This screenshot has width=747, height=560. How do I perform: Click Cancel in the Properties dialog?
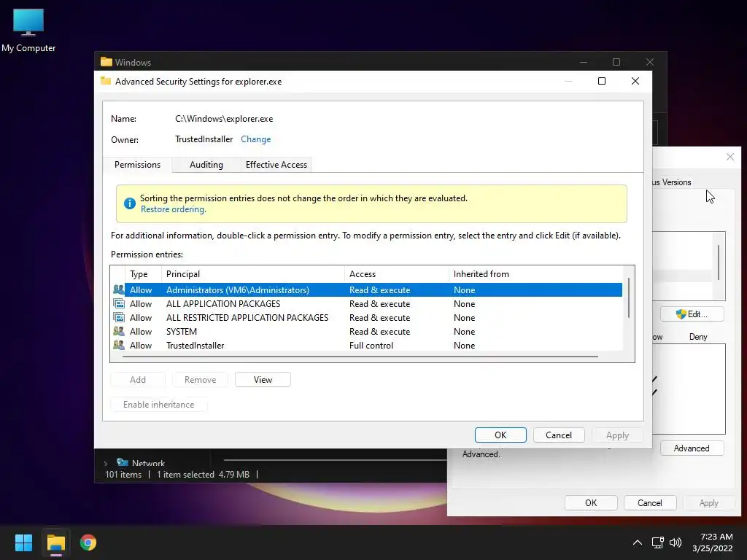[650, 503]
